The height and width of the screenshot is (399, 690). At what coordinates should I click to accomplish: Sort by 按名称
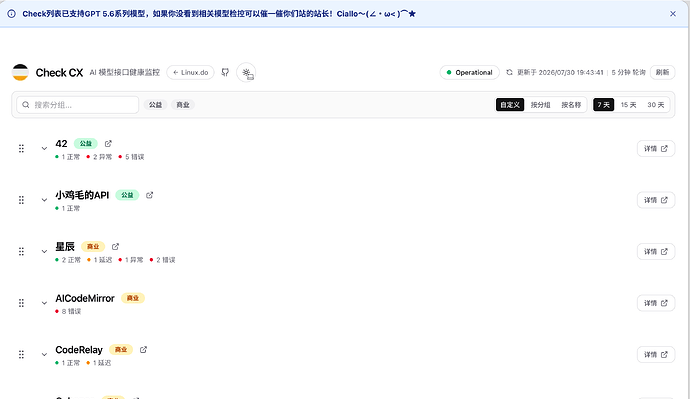[x=571, y=105]
